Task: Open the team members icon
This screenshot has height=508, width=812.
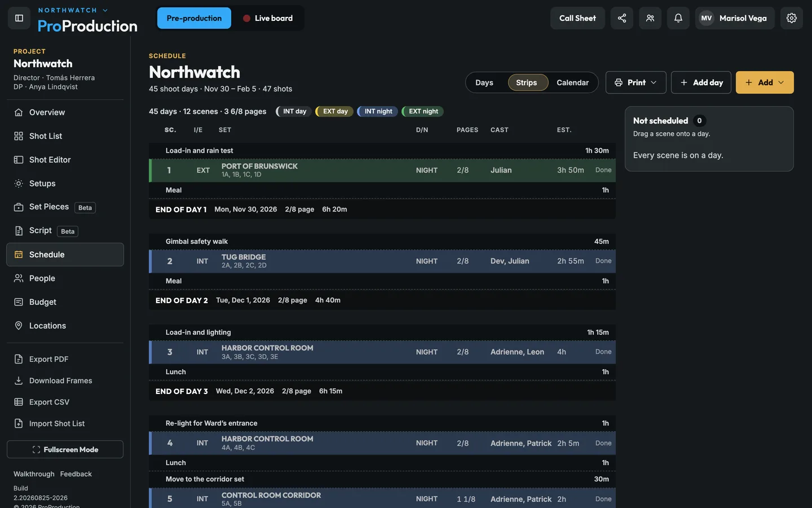Action: (650, 18)
